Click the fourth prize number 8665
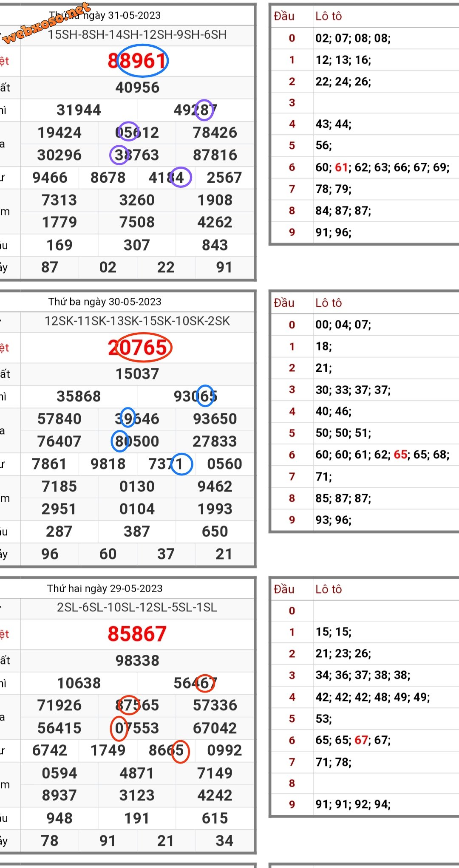Image resolution: width=459 pixels, height=868 pixels. [166, 750]
